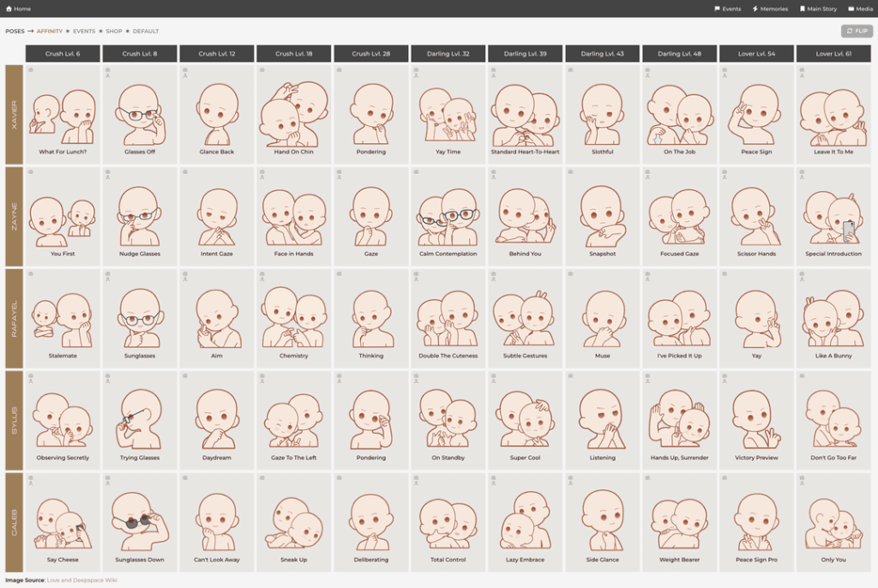Click the Darling Lvl. 48 column header
878x588 pixels.
tap(679, 54)
